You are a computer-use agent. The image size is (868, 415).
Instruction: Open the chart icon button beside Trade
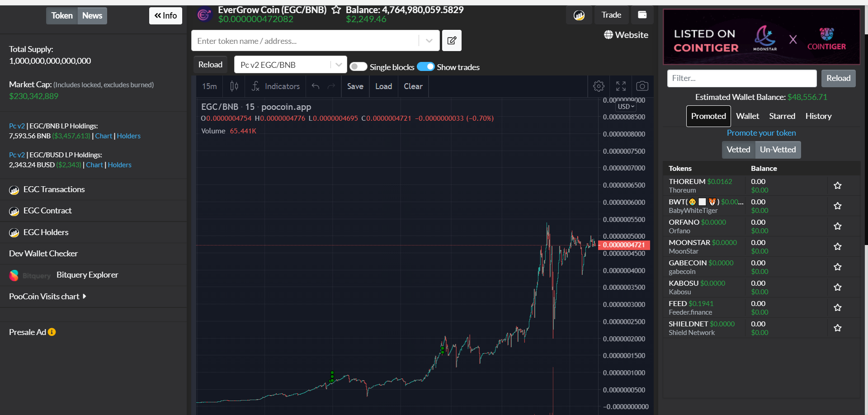[579, 15]
